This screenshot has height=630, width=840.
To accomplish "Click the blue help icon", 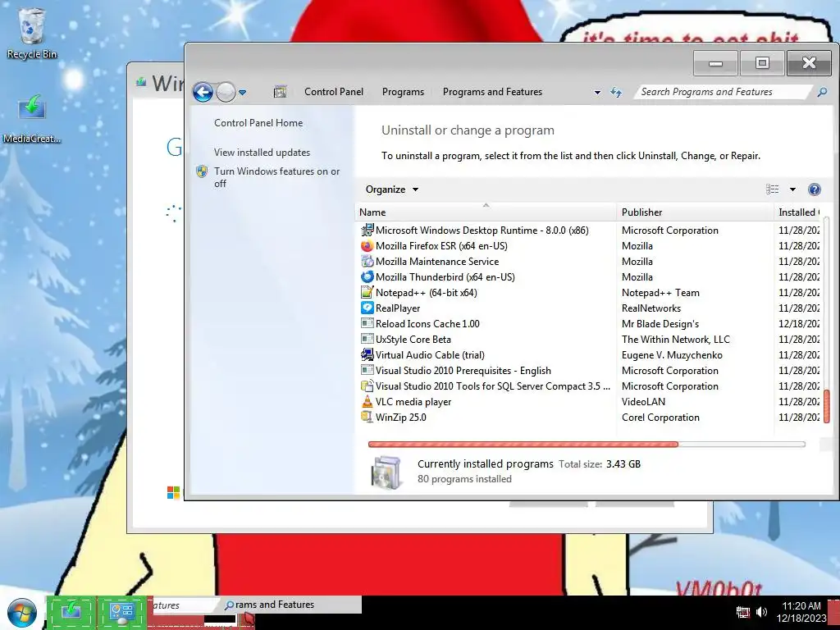I will (x=814, y=189).
